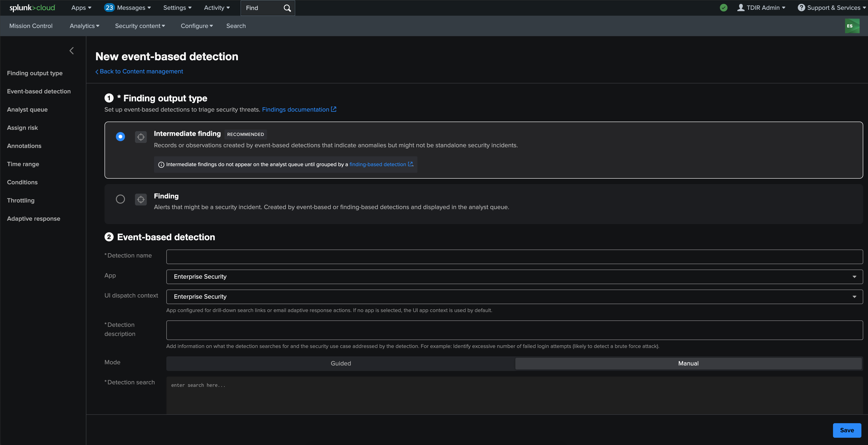The image size is (868, 445).
Task: Click the Intermediate finding crosshair icon
Action: [141, 137]
